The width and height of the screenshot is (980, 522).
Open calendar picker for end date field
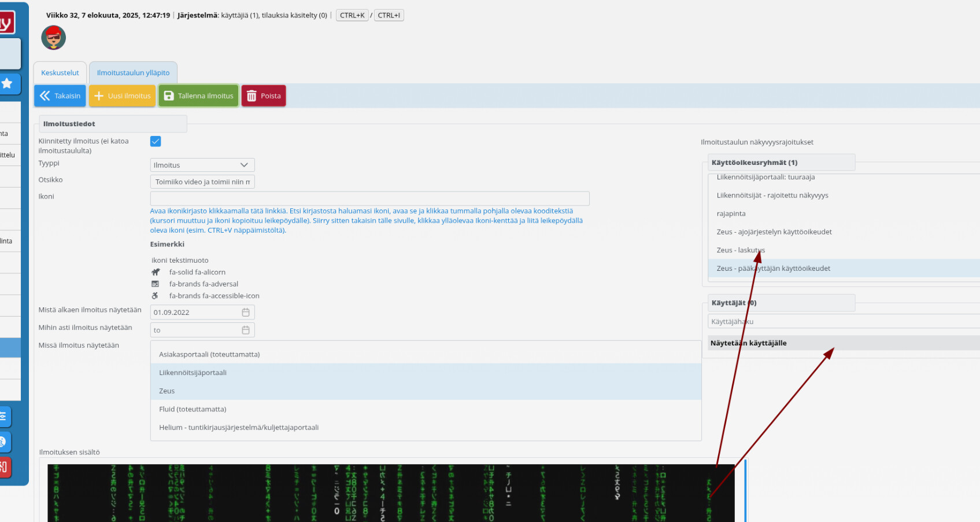pos(246,330)
